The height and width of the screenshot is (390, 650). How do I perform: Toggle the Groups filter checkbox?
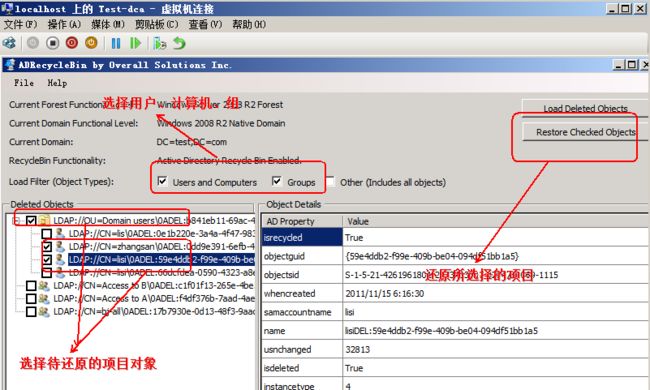coord(276,181)
